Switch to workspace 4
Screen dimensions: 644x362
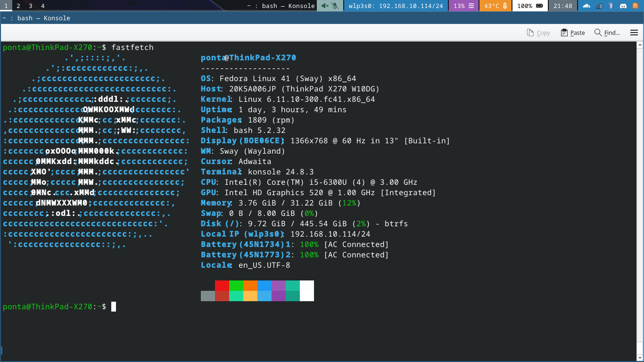pyautogui.click(x=42, y=6)
